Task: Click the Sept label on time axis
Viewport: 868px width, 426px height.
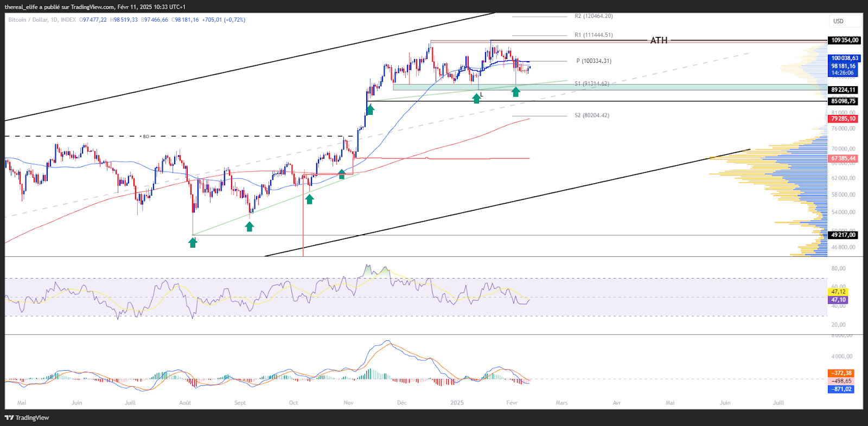Action: pyautogui.click(x=240, y=403)
